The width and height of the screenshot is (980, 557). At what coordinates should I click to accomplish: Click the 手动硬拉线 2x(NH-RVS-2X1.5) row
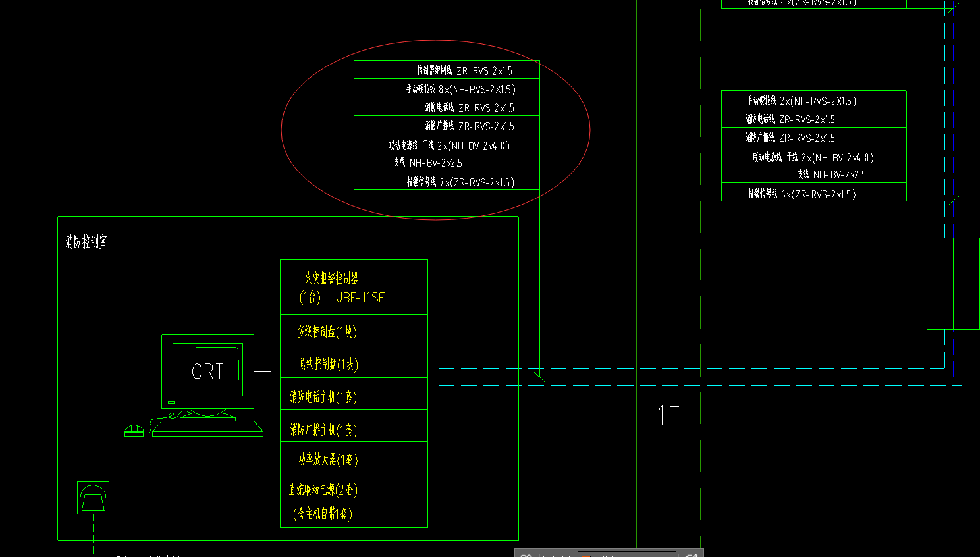[x=814, y=100]
